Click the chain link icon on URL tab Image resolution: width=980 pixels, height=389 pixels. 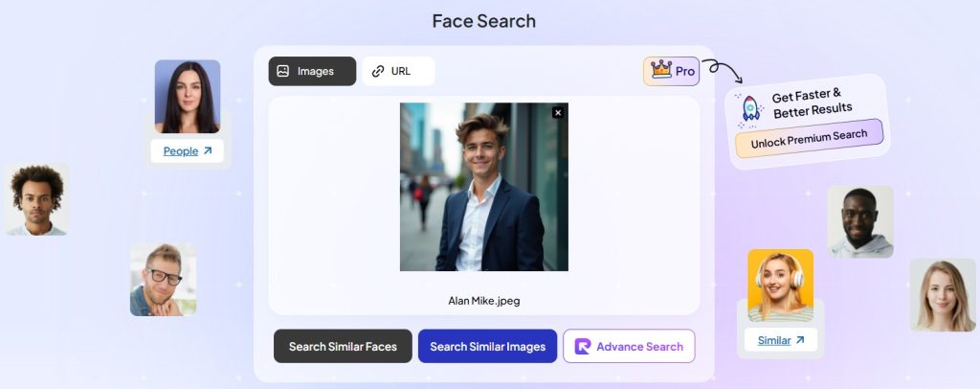378,71
